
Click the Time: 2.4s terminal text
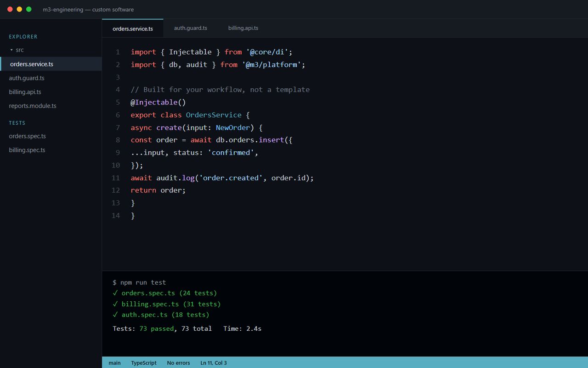[243, 328]
